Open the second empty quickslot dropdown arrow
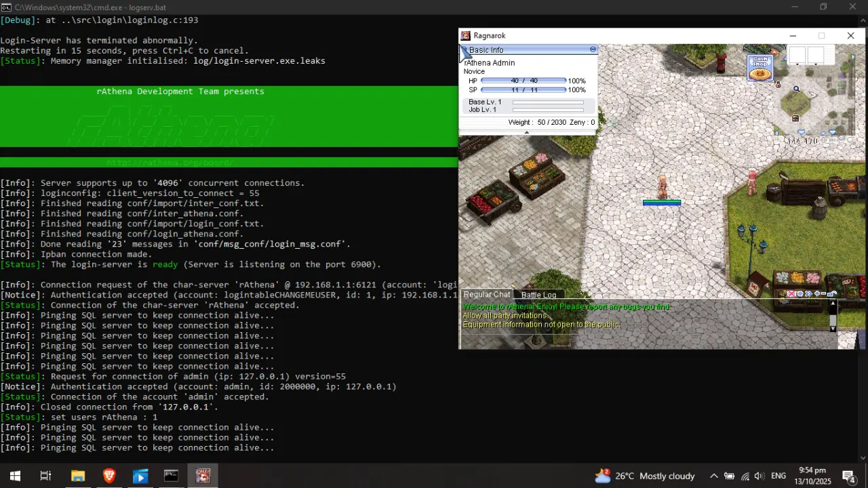This screenshot has height=488, width=868. (x=816, y=64)
